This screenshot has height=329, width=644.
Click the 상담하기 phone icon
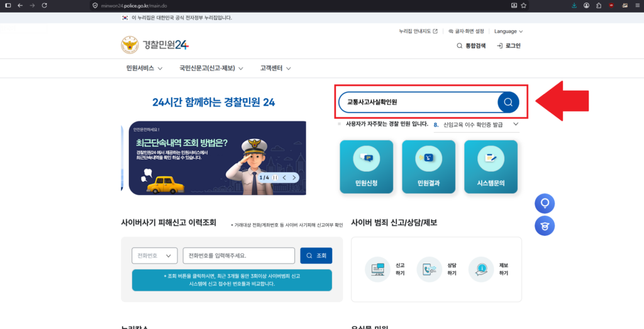pos(429,269)
